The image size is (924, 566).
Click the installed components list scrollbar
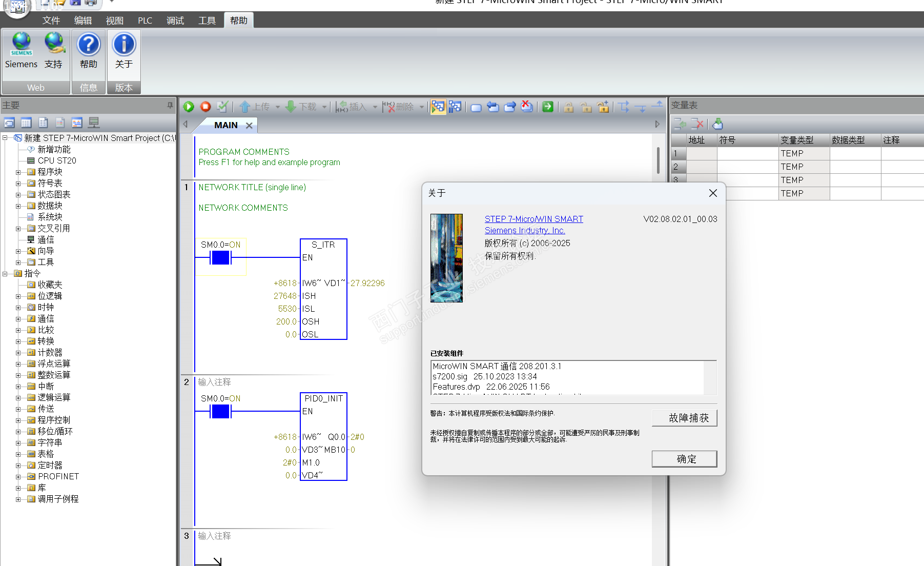(710, 378)
